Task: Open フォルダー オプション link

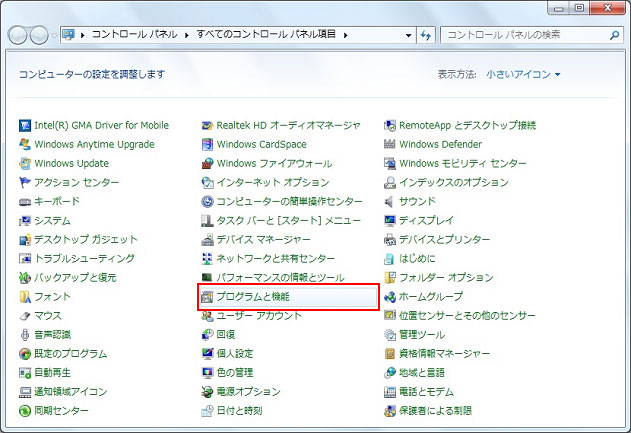Action: pos(446,278)
